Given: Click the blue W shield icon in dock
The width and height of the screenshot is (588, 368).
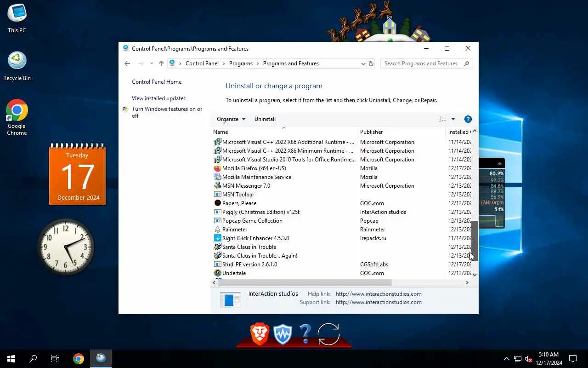Looking at the screenshot, I should pos(283,334).
